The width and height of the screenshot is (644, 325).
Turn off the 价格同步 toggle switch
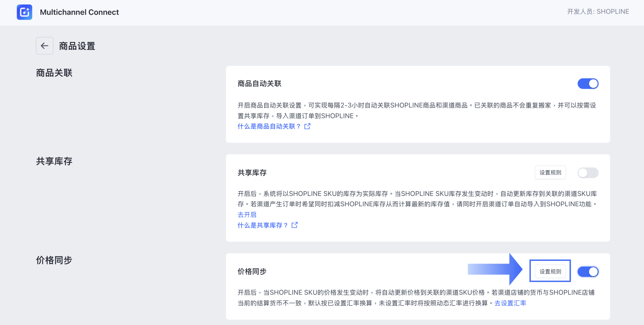click(x=588, y=272)
